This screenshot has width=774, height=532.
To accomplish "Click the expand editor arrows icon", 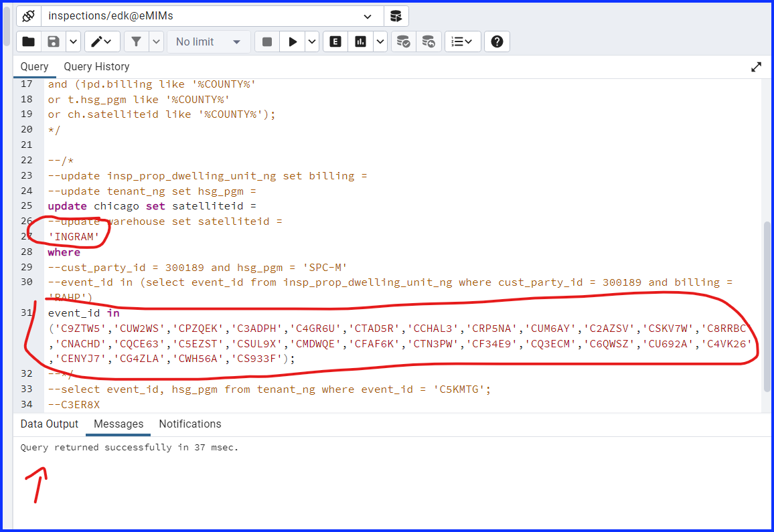I will [x=756, y=67].
